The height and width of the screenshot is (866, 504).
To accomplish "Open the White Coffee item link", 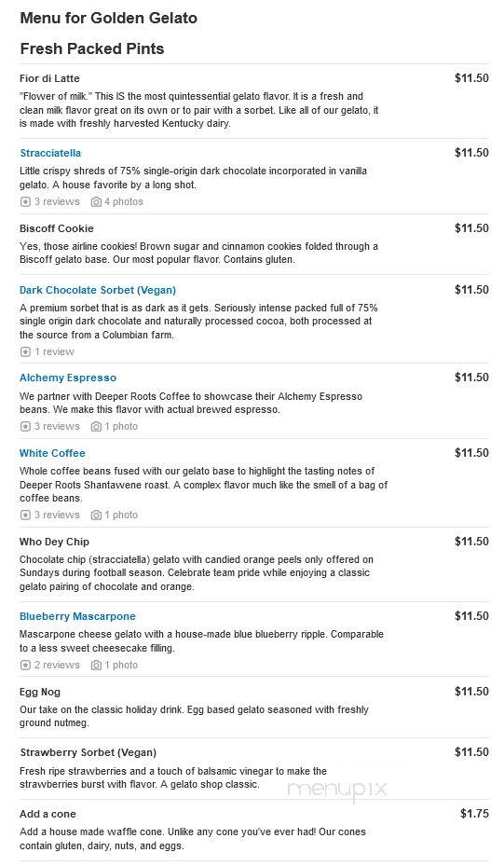I will point(52,453).
